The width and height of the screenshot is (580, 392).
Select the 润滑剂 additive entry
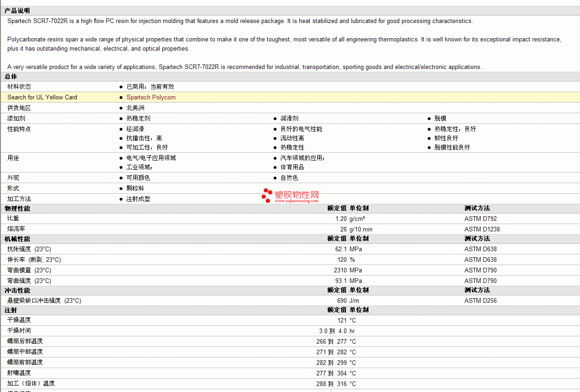[x=289, y=118]
